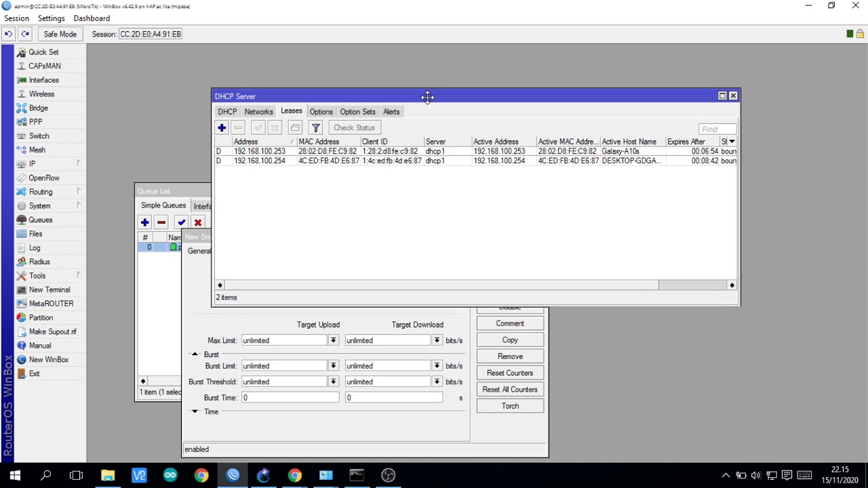Switch to the Alerts tab
Viewport: 868px width, 488px height.
pyautogui.click(x=391, y=112)
